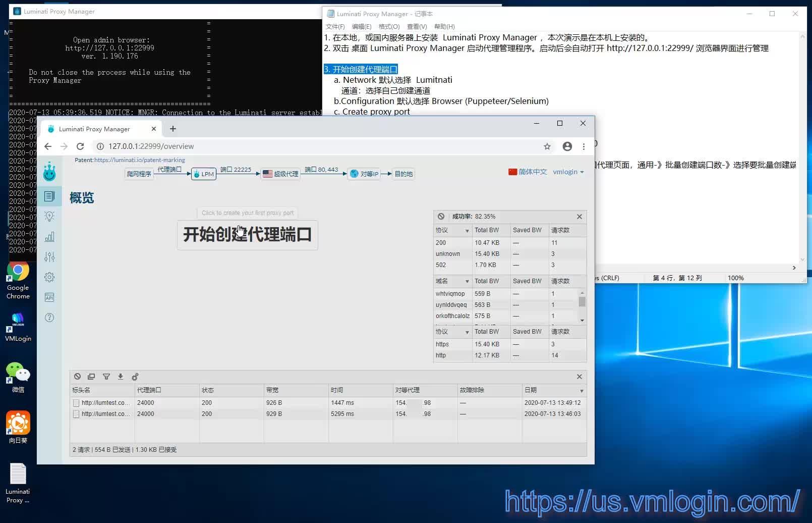This screenshot has height=523, width=812.
Task: Click the LPM node in flow diagram
Action: pyautogui.click(x=204, y=174)
